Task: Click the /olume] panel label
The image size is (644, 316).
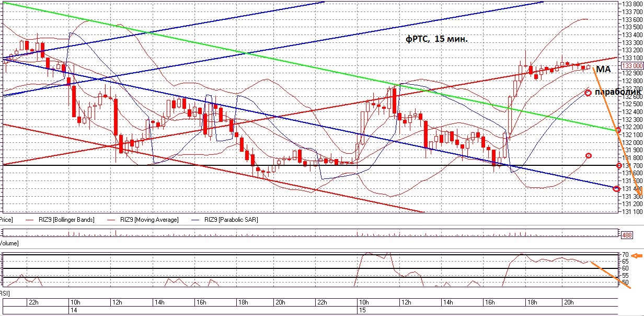Action: [8, 243]
